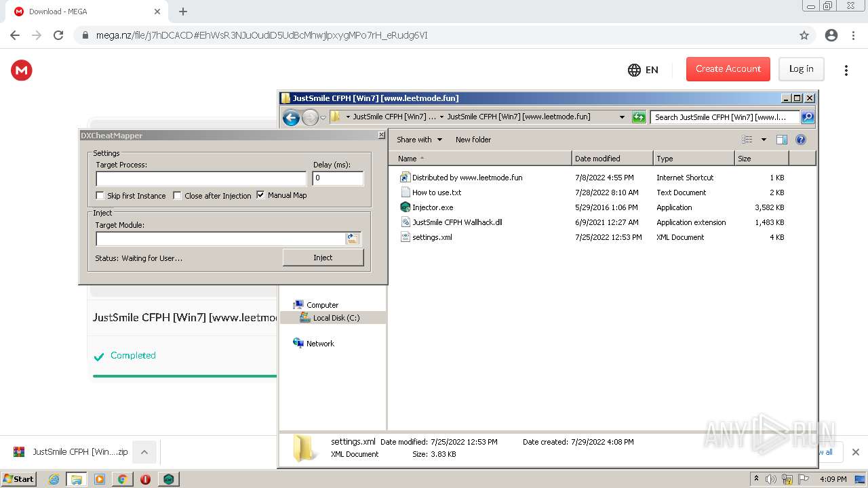Expand the recent pages dropdown arrow
The width and height of the screenshot is (868, 488).
(x=323, y=117)
